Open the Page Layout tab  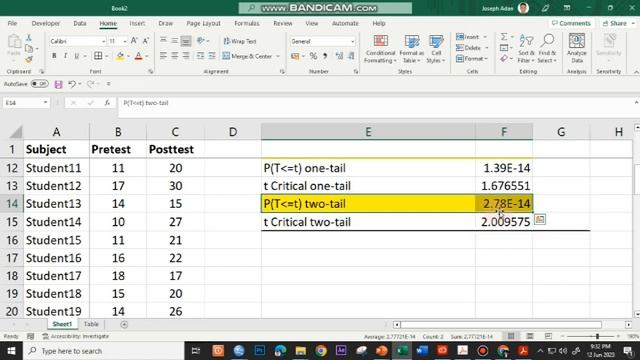pyautogui.click(x=203, y=23)
